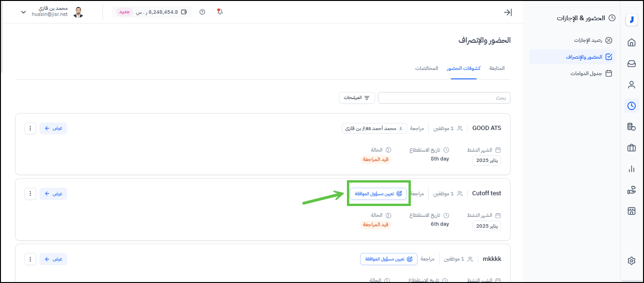This screenshot has height=283, width=644.
Task: Open the bar chart reports icon
Action: tap(631, 169)
